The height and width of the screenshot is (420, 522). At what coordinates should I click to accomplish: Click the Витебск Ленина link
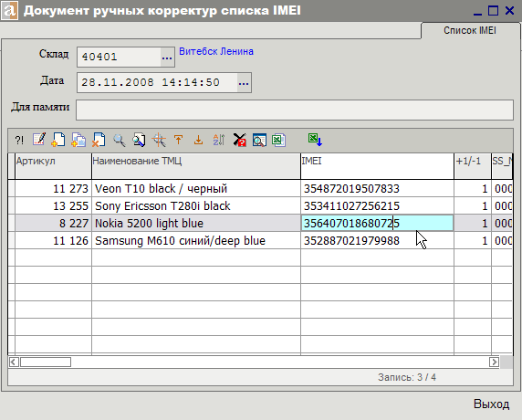pyautogui.click(x=216, y=51)
